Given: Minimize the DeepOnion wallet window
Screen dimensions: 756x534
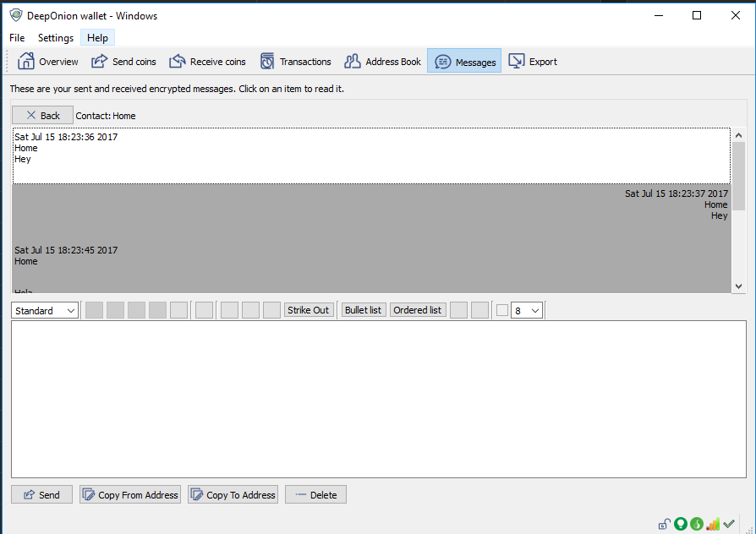Looking at the screenshot, I should click(659, 15).
